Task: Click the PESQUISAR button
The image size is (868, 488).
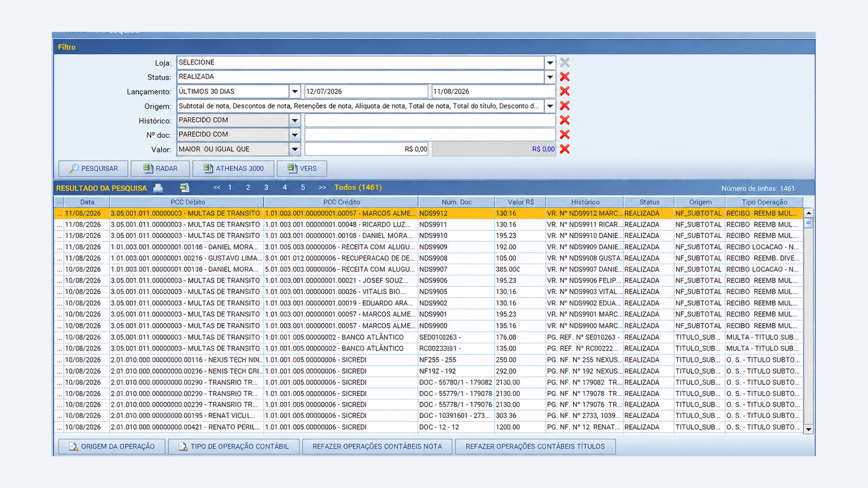Action: [93, 169]
